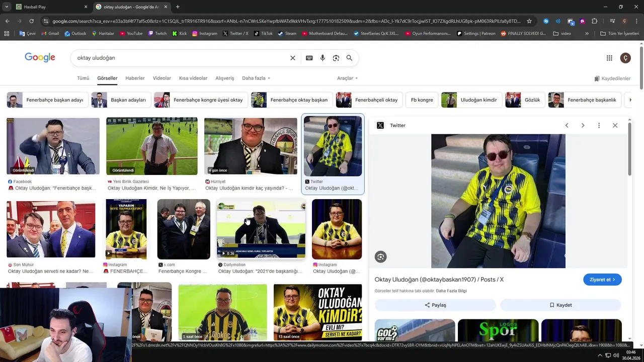Viewport: 644px width, 362px height.
Task: Go to Google homepage via logo
Action: pos(40,57)
